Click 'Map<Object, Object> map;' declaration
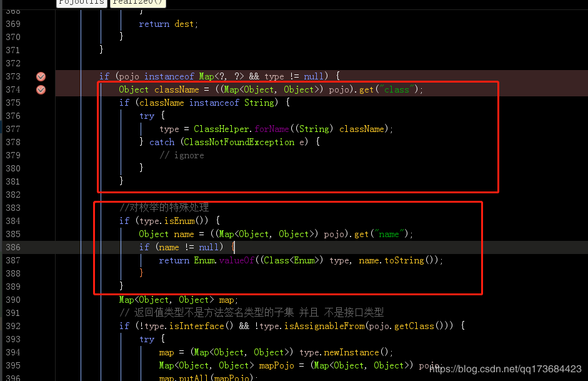 coord(179,300)
